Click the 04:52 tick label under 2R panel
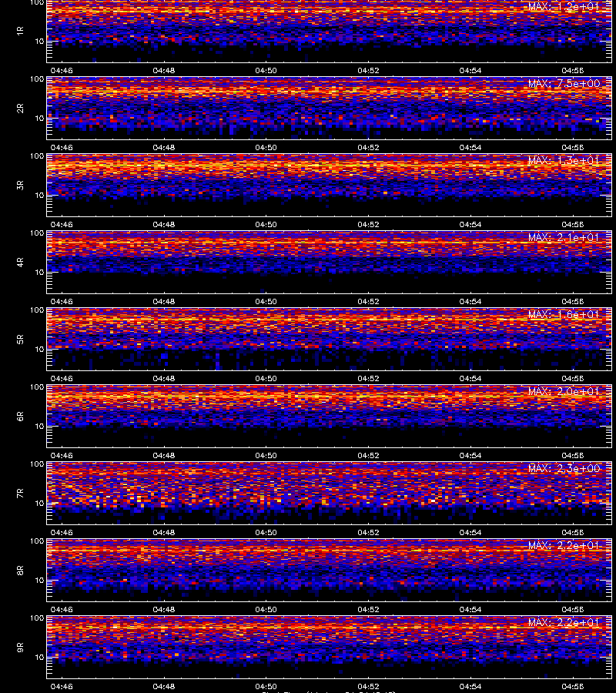 click(368, 147)
